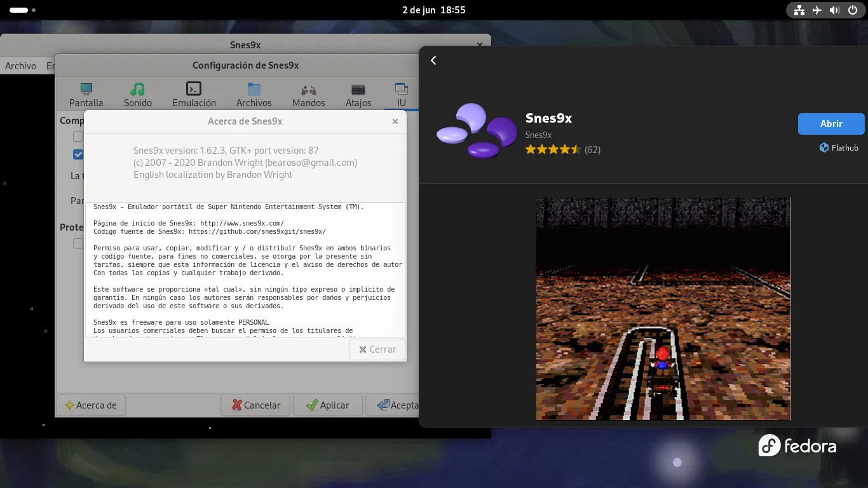Select the Archivos tab
Screen dimensions: 868x488
click(254, 95)
